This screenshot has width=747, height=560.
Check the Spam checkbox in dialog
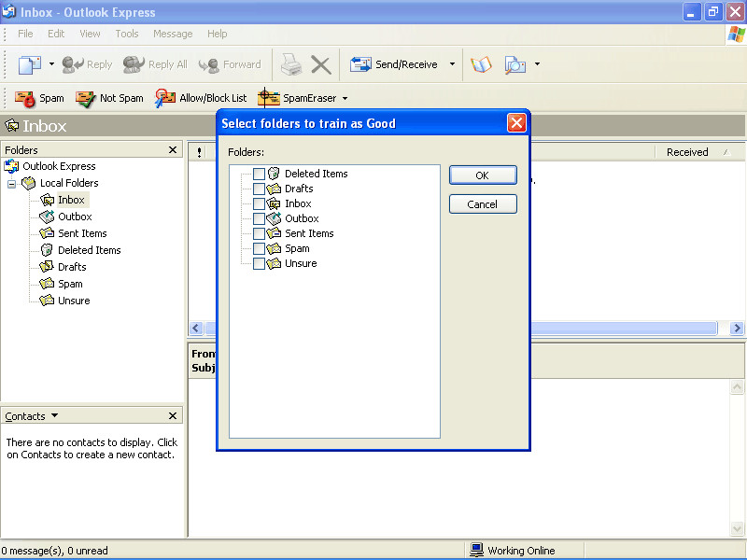pyautogui.click(x=259, y=248)
